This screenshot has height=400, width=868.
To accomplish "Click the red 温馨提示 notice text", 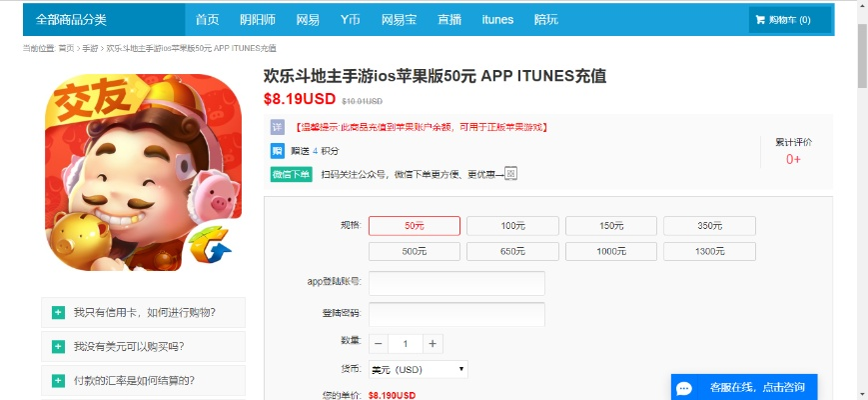I will click(422, 127).
